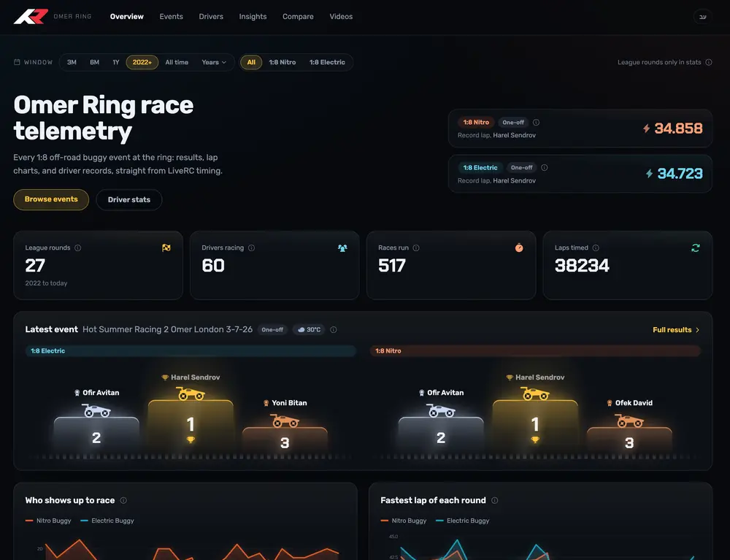Open the info icon beside League rounds
The image size is (730, 560).
click(78, 248)
